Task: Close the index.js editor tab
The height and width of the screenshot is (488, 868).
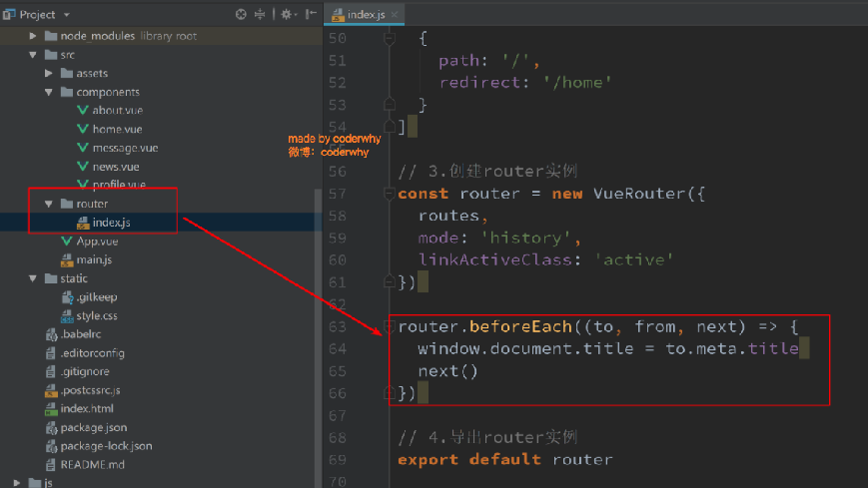Action: click(x=395, y=14)
